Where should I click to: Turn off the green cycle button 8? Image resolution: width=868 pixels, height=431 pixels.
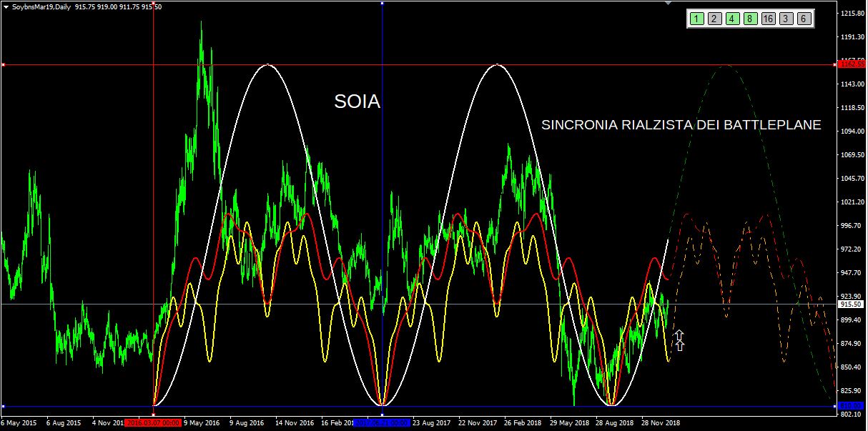[749, 19]
